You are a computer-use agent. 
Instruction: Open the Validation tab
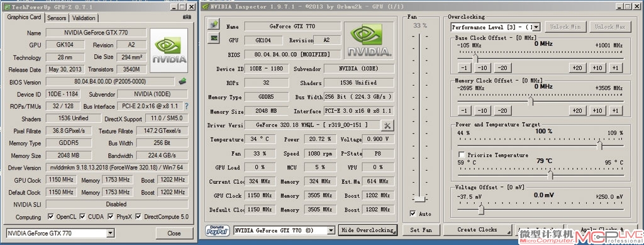(x=84, y=18)
